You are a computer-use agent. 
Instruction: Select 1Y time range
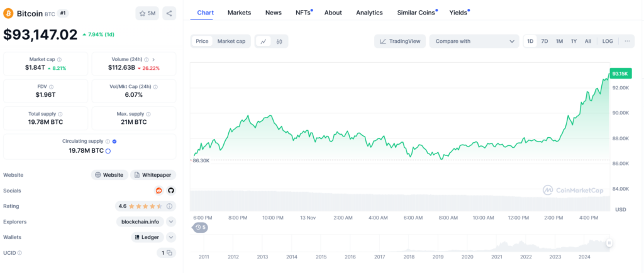574,41
